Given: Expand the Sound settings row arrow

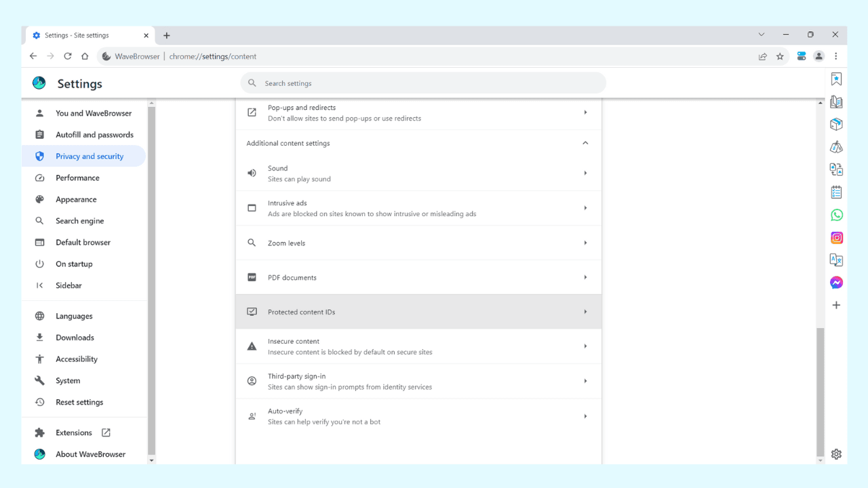Looking at the screenshot, I should point(585,174).
